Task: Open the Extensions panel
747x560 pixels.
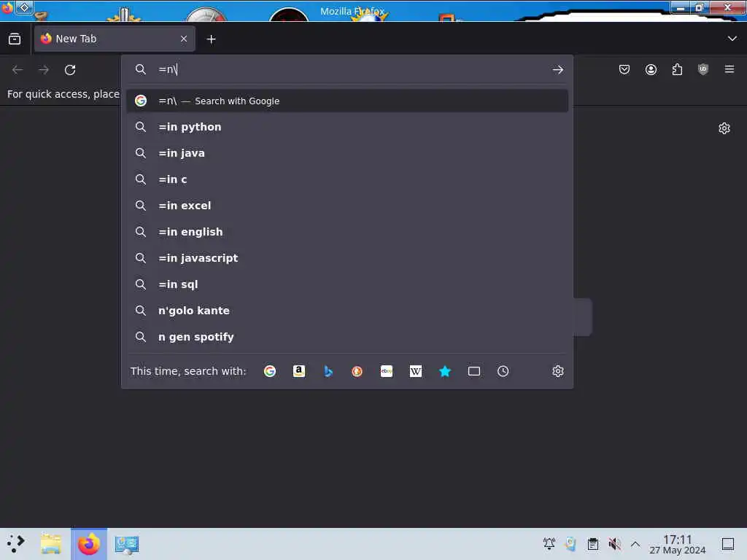Action: (x=677, y=69)
